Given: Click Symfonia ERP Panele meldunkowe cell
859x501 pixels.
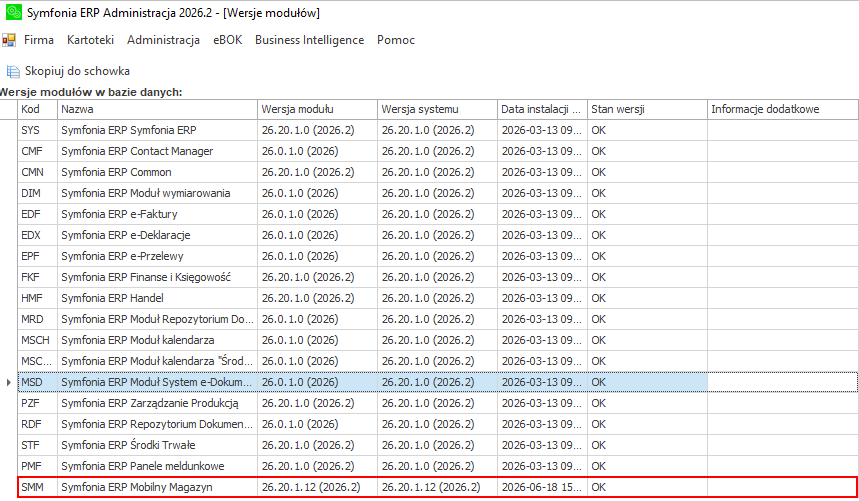Looking at the screenshot, I should [x=157, y=466].
